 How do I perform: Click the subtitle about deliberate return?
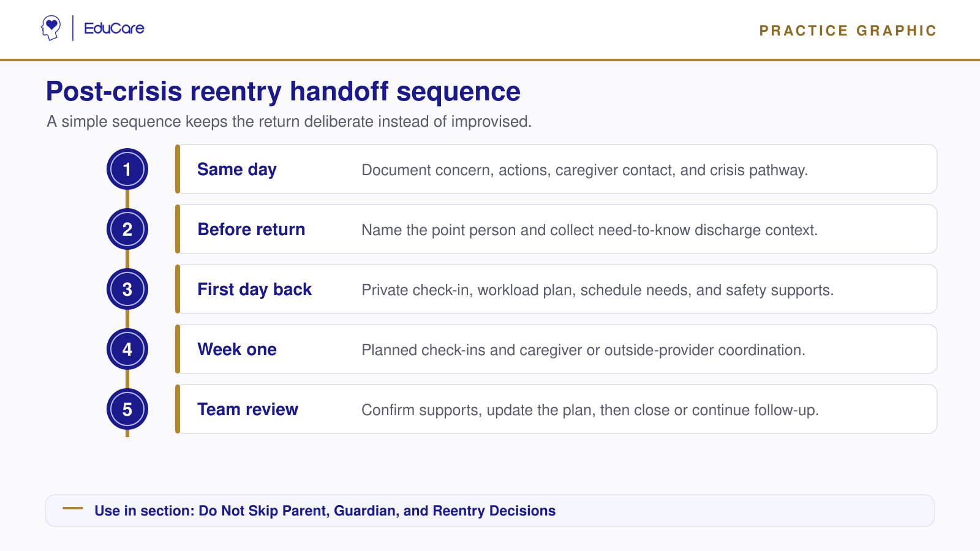(x=289, y=122)
